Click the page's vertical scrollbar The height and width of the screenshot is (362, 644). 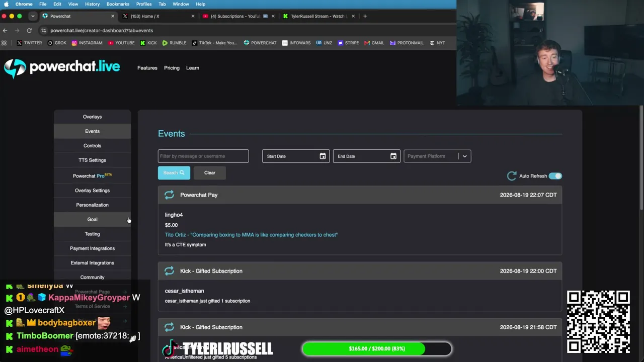641,158
